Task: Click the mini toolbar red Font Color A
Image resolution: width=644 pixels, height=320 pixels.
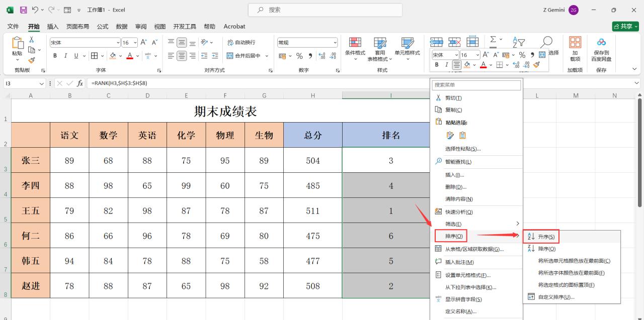Action: tap(484, 65)
